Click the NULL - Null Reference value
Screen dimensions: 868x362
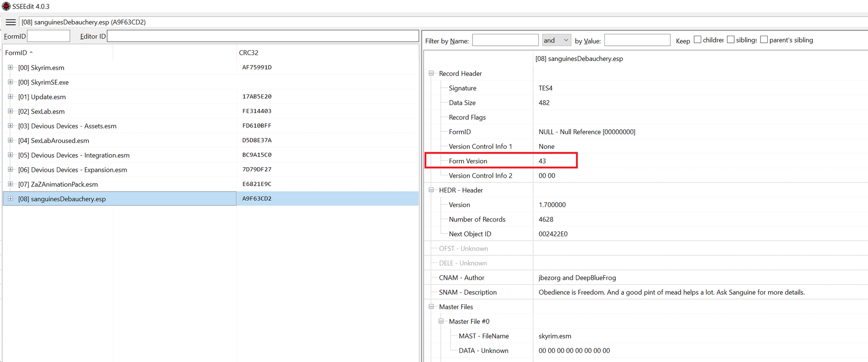coord(587,132)
